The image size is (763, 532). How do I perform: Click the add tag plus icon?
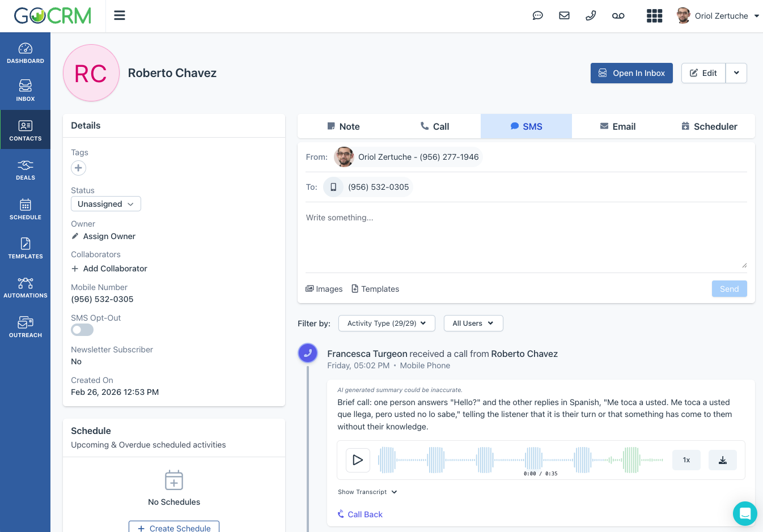pyautogui.click(x=78, y=168)
